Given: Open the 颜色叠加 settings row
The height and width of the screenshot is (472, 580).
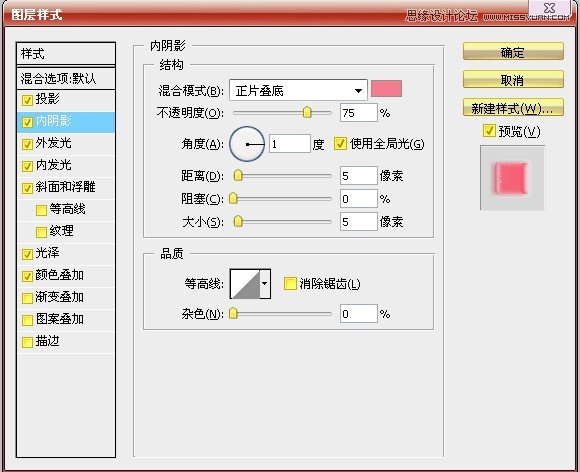Looking at the screenshot, I should click(66, 276).
